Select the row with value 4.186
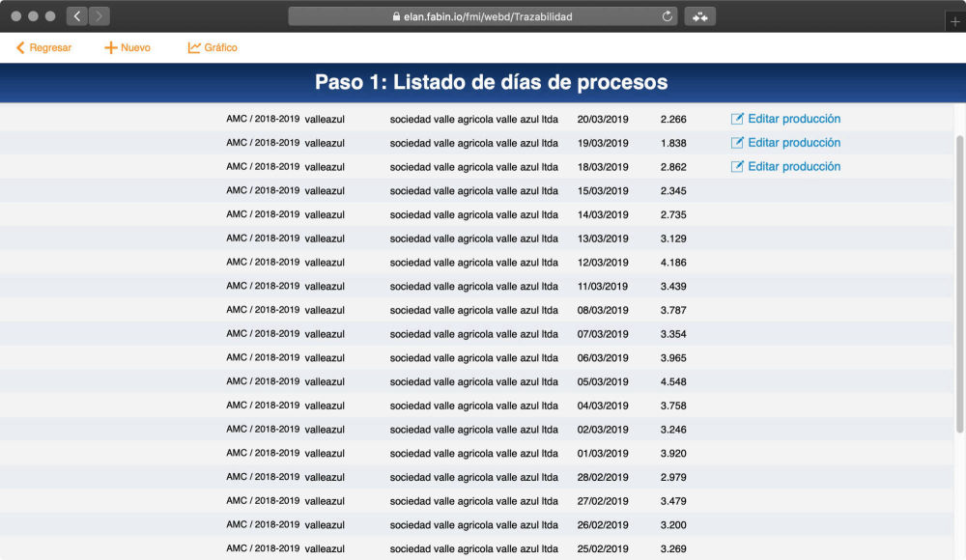The width and height of the screenshot is (966, 560). pos(673,263)
